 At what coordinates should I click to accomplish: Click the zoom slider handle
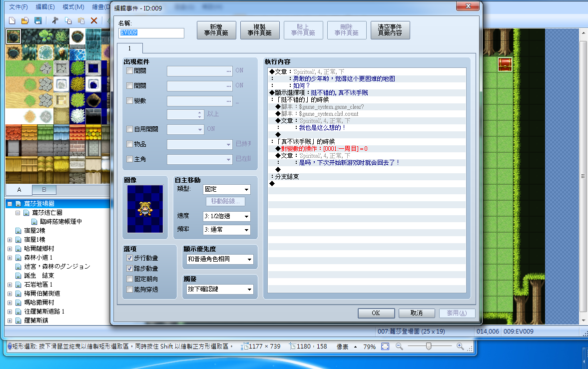(x=429, y=347)
